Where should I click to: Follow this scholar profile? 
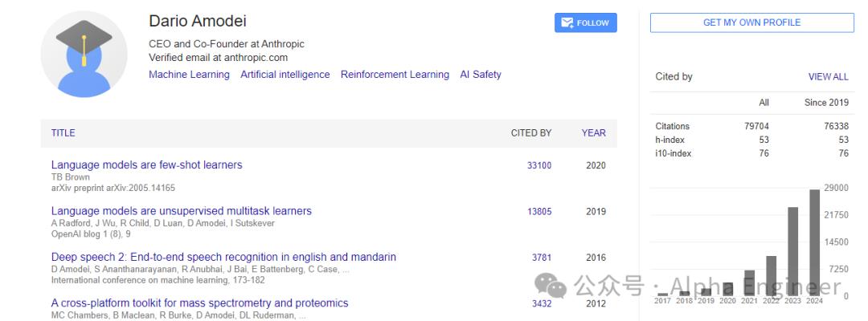point(586,22)
